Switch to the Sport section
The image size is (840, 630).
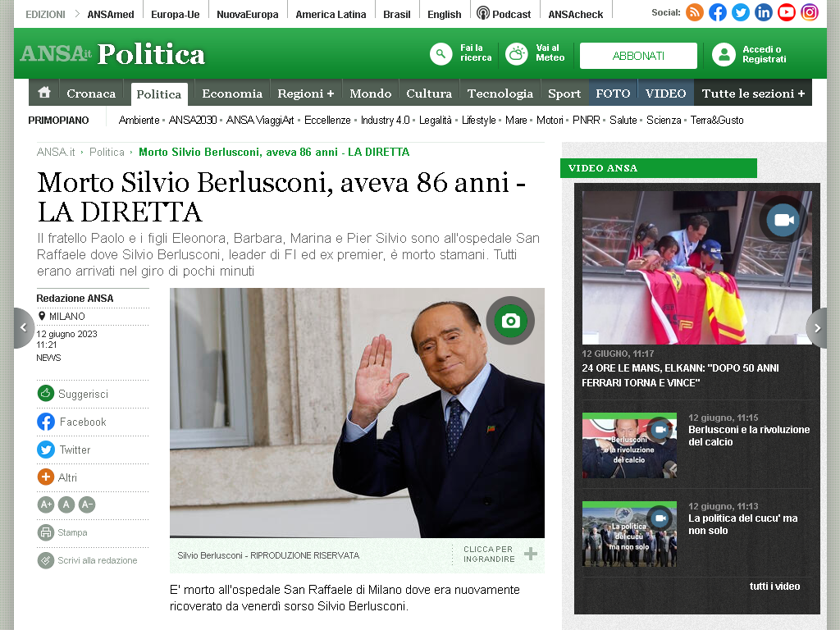[564, 94]
